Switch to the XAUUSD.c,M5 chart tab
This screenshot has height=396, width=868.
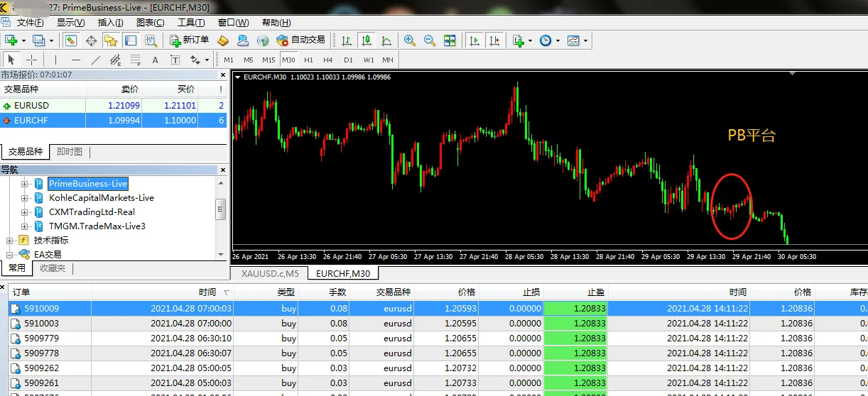click(270, 273)
